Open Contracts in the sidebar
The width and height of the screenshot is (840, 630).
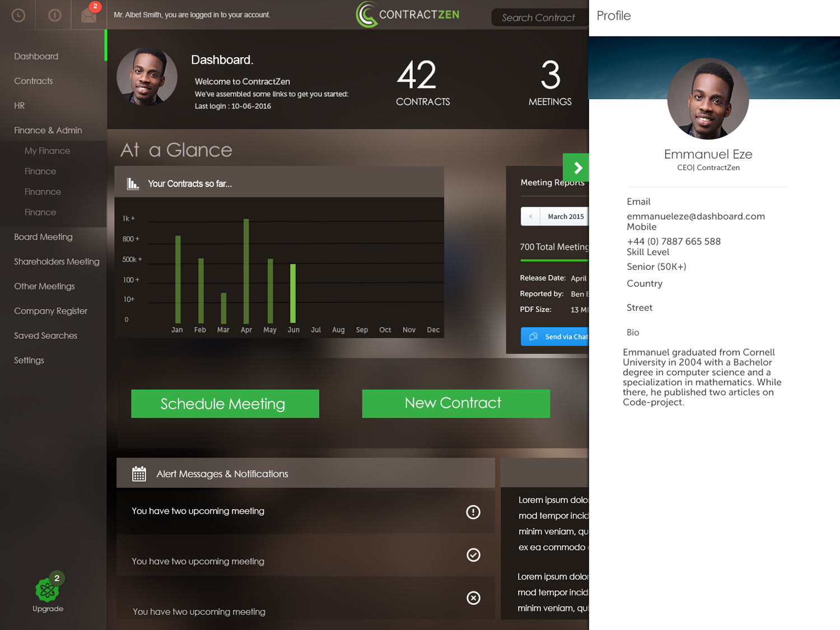[x=34, y=81]
